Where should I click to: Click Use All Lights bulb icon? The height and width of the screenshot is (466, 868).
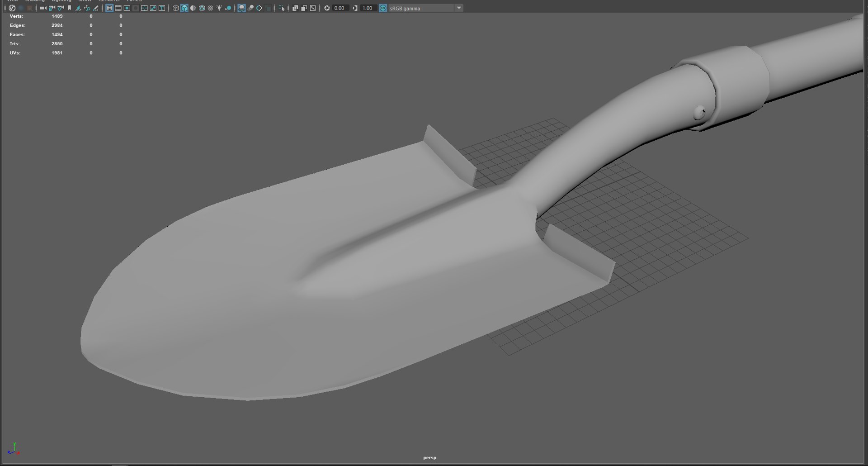219,8
